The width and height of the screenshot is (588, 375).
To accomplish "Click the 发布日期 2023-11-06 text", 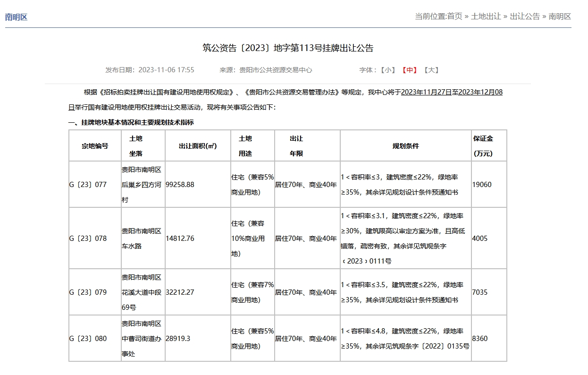I will tap(150, 70).
